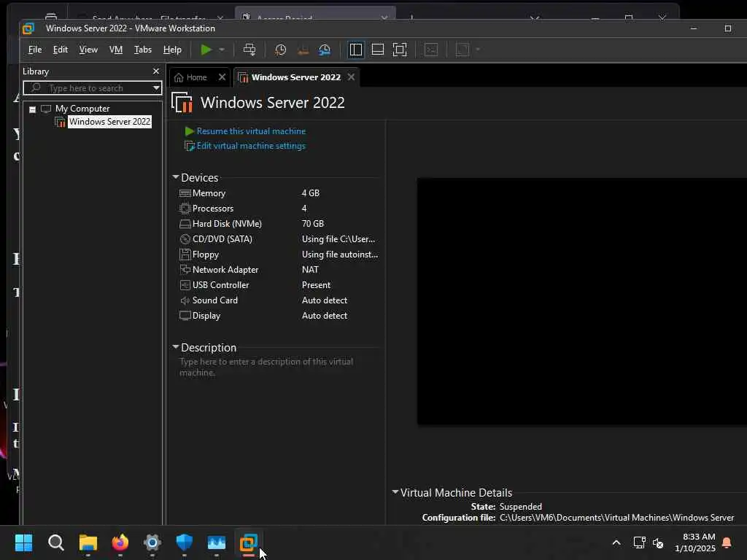Close the Home tab
This screenshot has height=560, width=747.
point(222,77)
